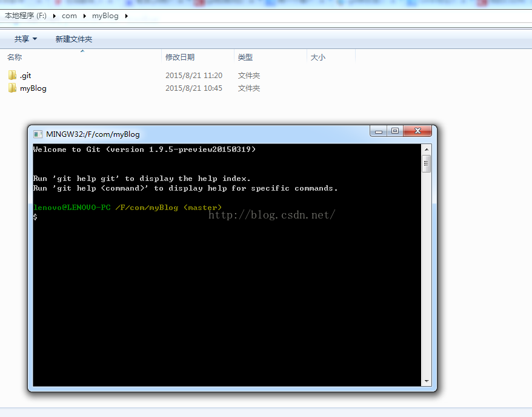This screenshot has height=417, width=532.
Task: Sort files by 大小 column
Action: click(x=318, y=57)
